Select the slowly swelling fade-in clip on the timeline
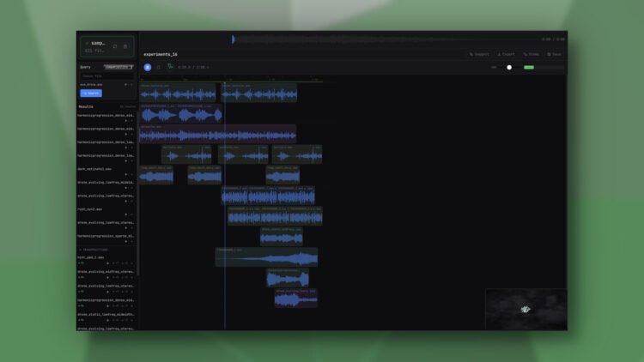 [x=266, y=257]
